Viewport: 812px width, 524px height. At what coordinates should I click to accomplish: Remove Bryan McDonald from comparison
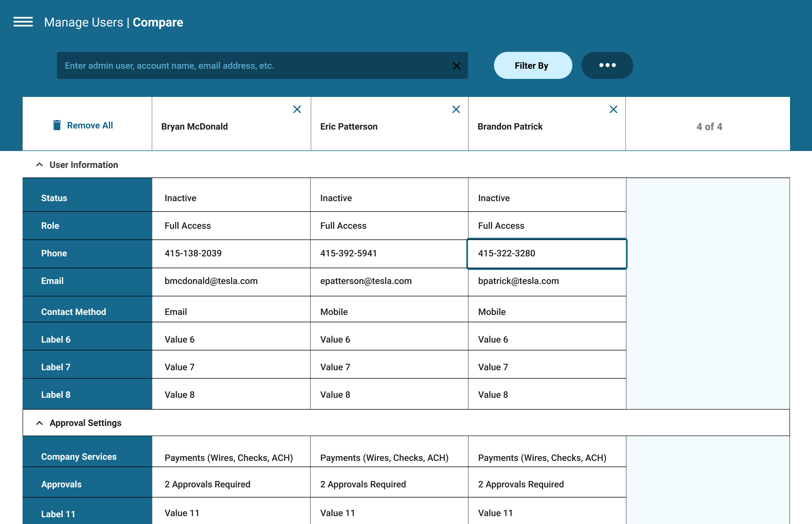coord(297,109)
